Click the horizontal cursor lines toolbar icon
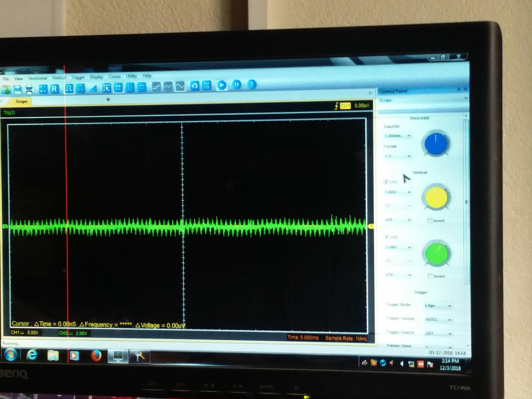Image resolution: width=532 pixels, height=399 pixels. 141,87
